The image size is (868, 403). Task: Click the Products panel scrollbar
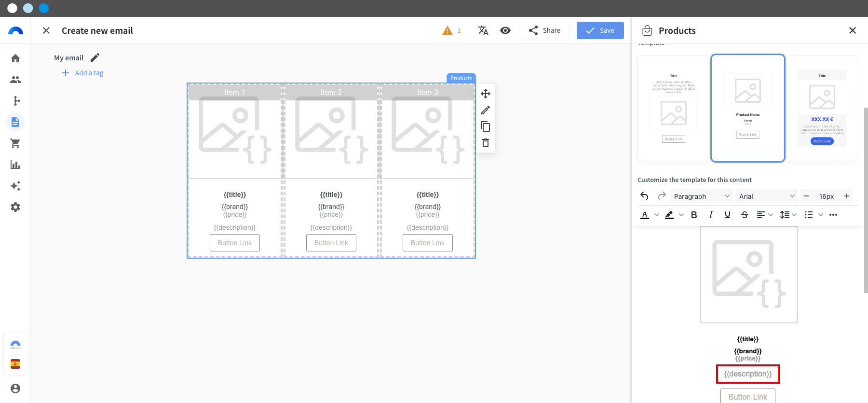pos(866,200)
